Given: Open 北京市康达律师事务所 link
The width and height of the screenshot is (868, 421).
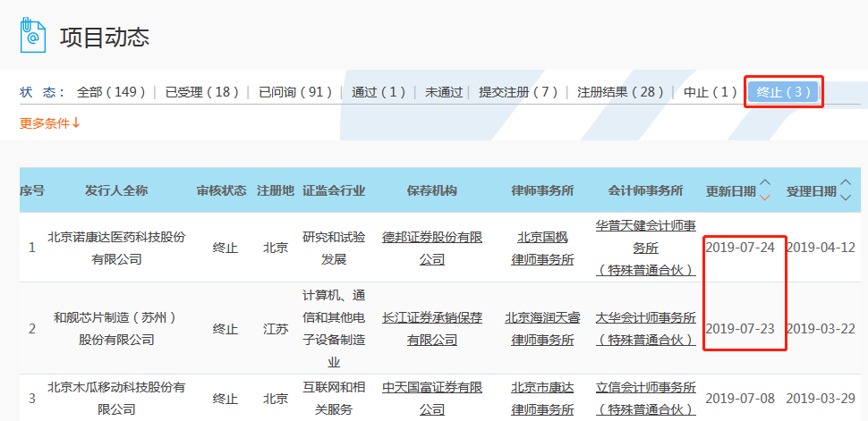Looking at the screenshot, I should click(542, 399).
